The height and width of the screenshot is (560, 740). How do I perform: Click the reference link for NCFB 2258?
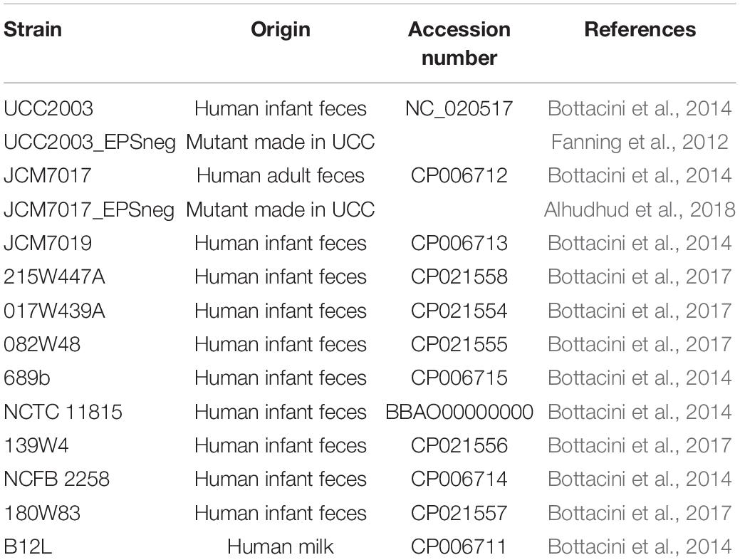tap(640, 478)
